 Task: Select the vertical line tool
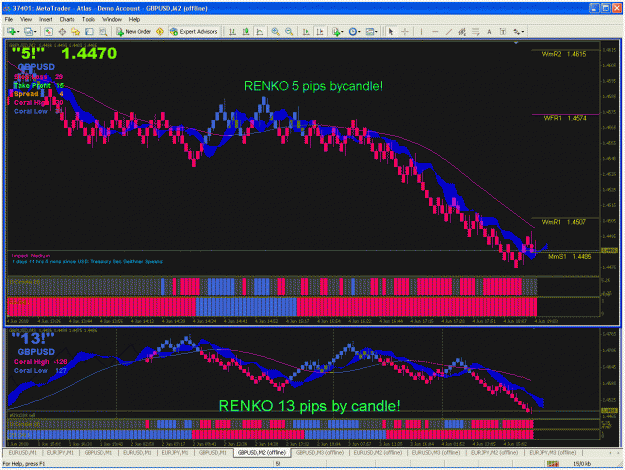pos(421,31)
